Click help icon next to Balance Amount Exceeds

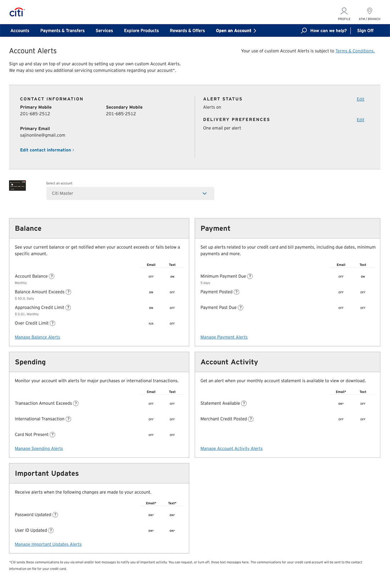[68, 292]
